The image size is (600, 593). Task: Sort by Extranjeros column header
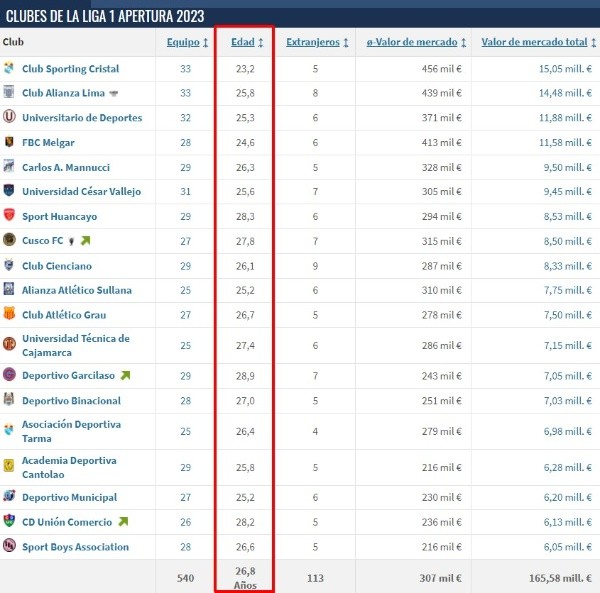(x=314, y=42)
